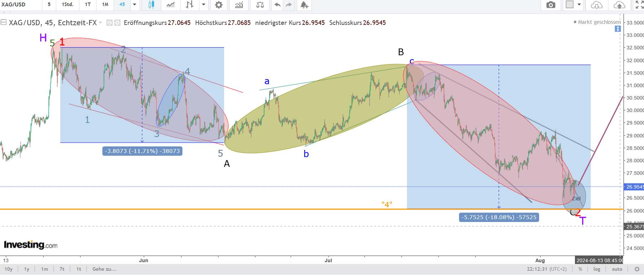Select the 5 minute interval

pyautogui.click(x=49, y=5)
